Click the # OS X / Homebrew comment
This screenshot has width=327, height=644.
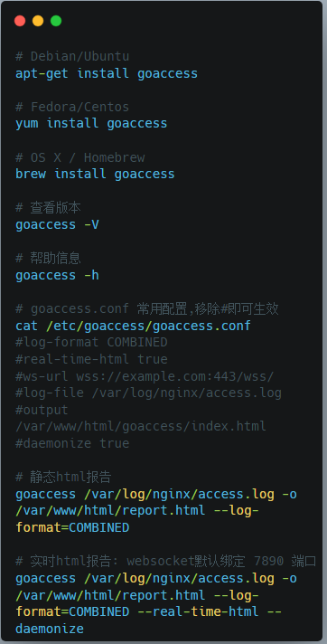coord(80,157)
